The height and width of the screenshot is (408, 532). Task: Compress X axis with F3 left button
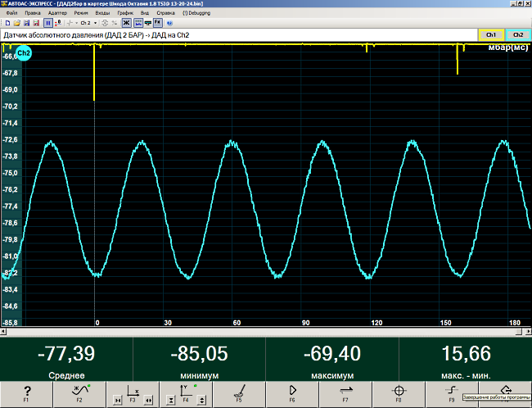point(116,400)
